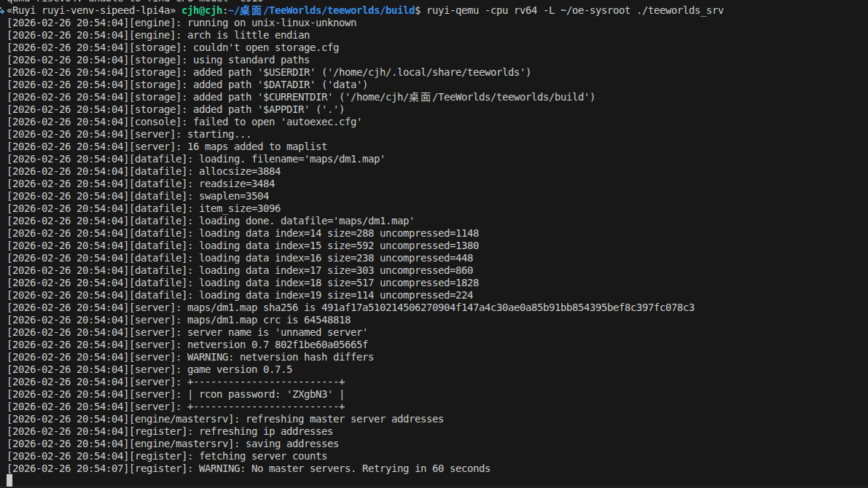Click the terminal block cursor at the bottom

[9, 481]
